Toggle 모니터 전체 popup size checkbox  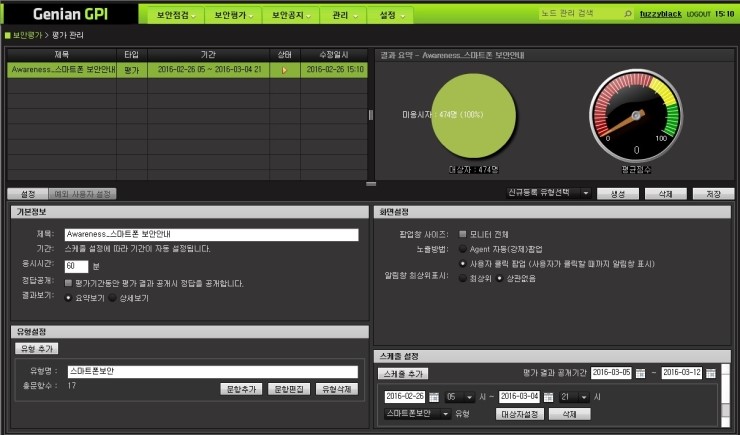[x=462, y=234]
